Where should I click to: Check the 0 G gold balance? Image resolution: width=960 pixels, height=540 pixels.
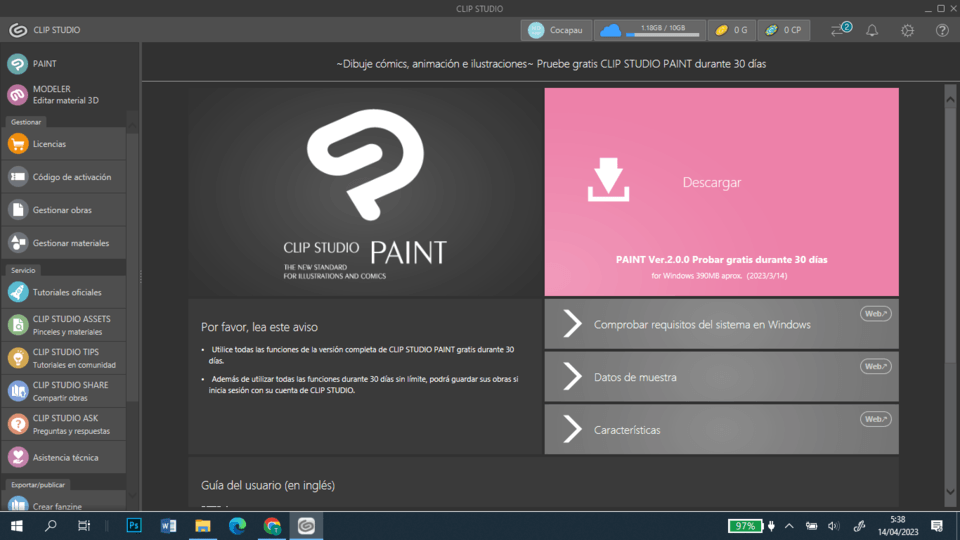click(732, 30)
